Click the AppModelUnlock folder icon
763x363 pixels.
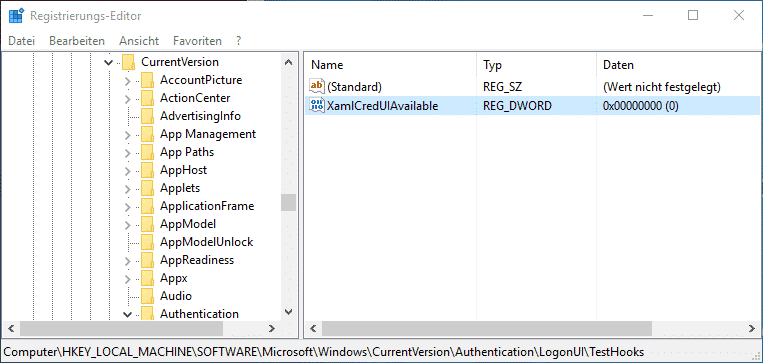(x=147, y=242)
